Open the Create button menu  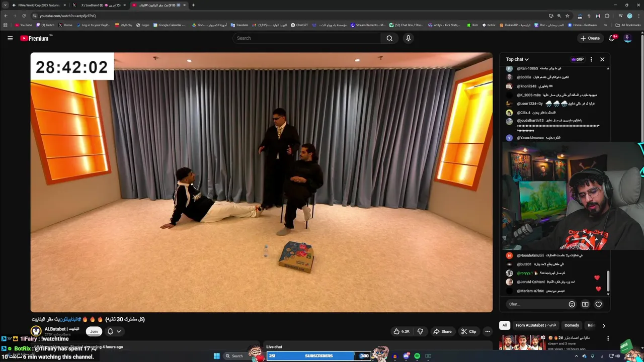click(x=590, y=38)
